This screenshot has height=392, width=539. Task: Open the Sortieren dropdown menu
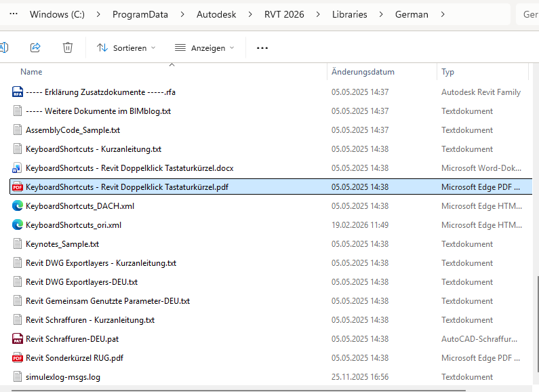pyautogui.click(x=126, y=47)
